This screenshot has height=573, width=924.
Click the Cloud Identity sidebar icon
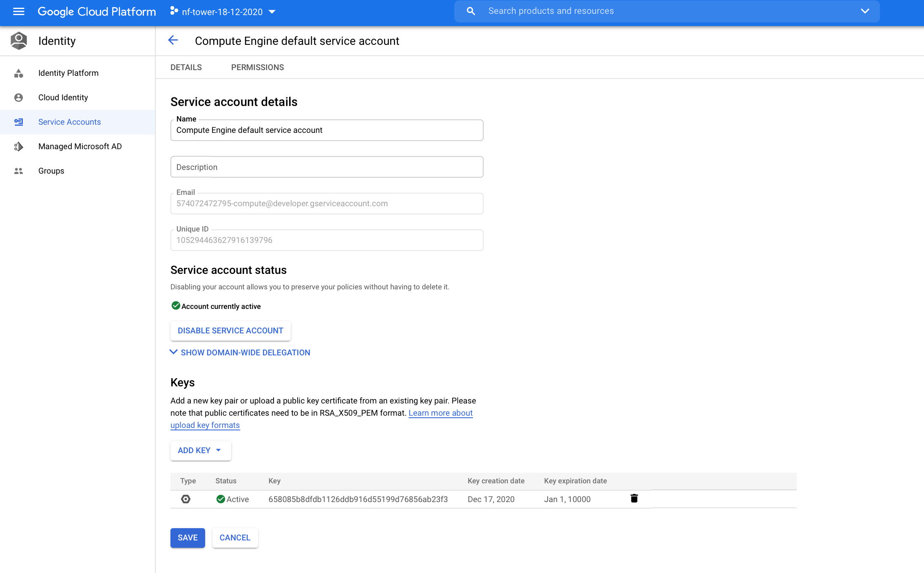(x=19, y=97)
